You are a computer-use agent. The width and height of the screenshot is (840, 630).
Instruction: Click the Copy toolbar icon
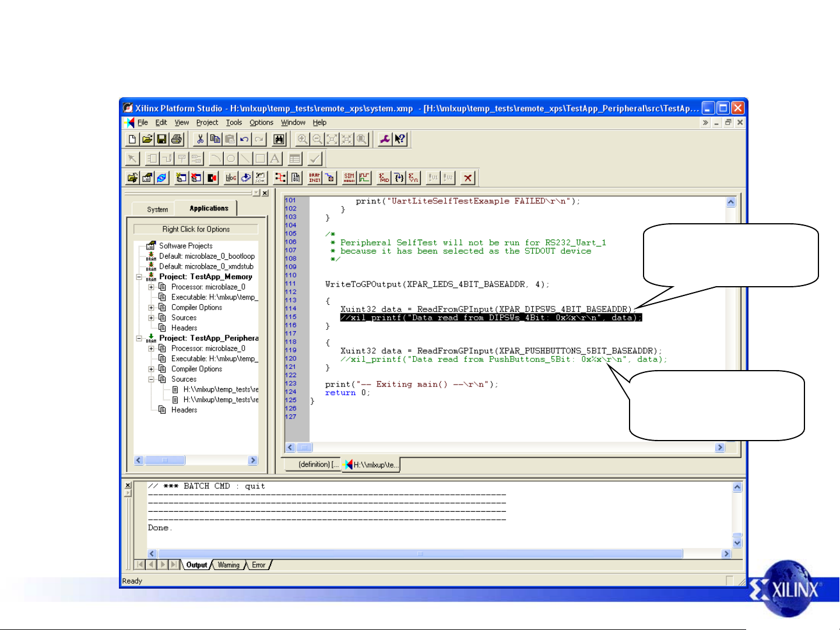click(215, 139)
